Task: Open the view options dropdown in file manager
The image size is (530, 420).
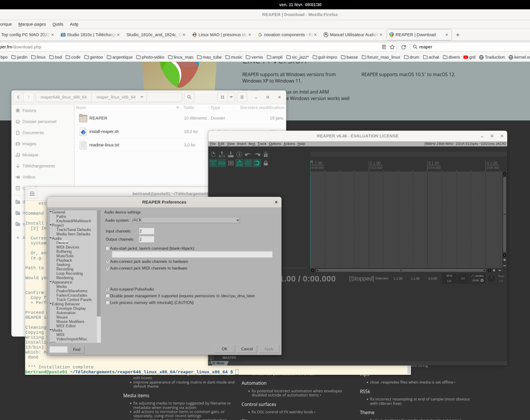Action: click(x=231, y=97)
